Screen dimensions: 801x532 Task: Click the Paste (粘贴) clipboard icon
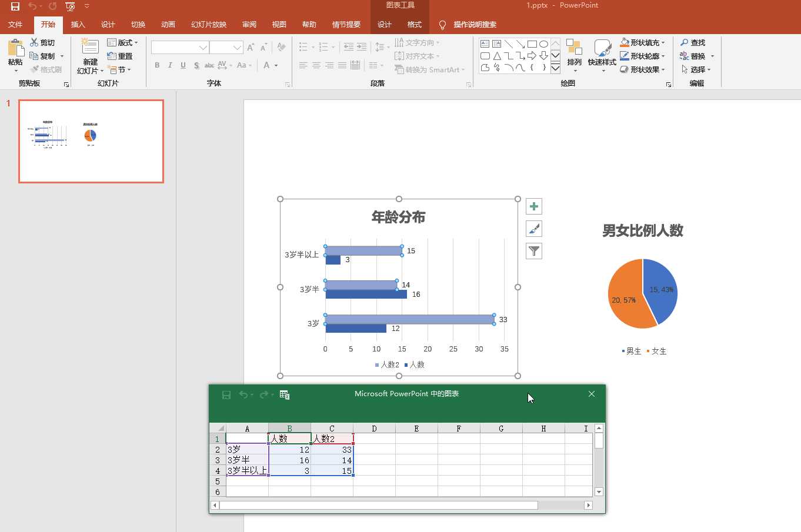(x=15, y=48)
